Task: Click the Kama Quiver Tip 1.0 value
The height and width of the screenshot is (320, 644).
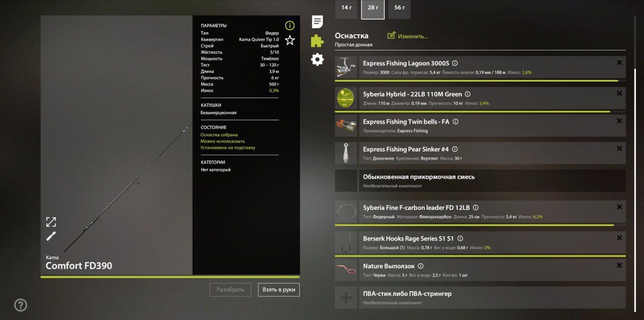Action: (x=259, y=40)
